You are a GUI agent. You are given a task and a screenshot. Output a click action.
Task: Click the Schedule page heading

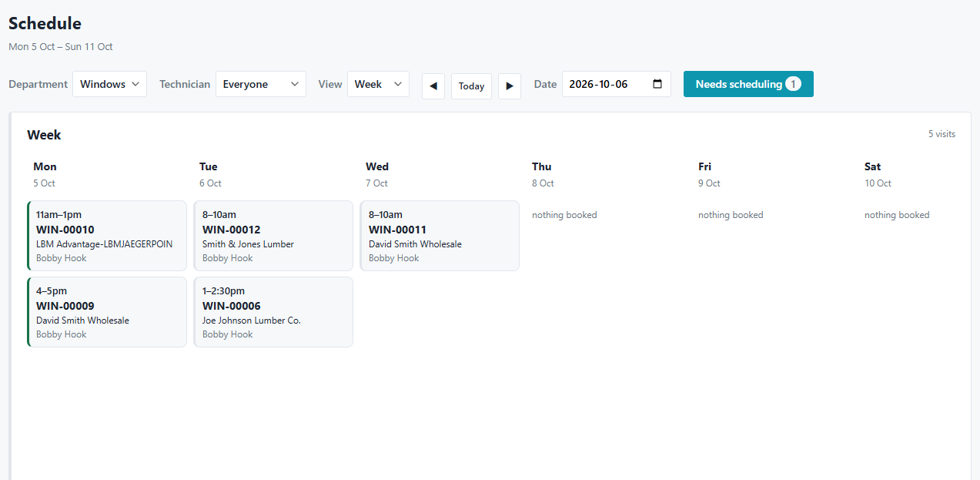click(45, 24)
